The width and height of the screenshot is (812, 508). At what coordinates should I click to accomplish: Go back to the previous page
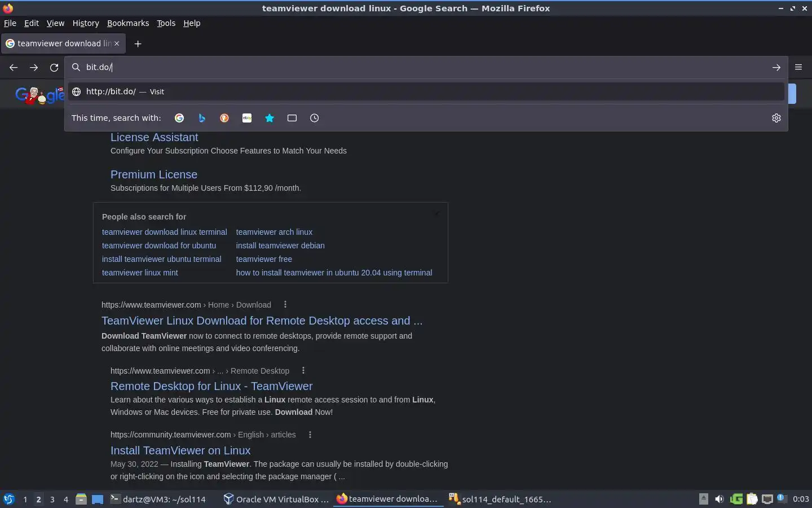pyautogui.click(x=14, y=67)
